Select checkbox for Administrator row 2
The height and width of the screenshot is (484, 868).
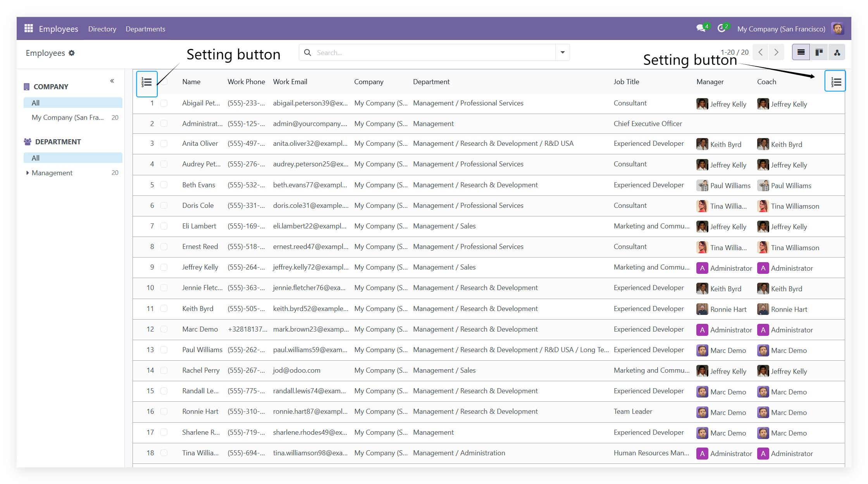[164, 124]
